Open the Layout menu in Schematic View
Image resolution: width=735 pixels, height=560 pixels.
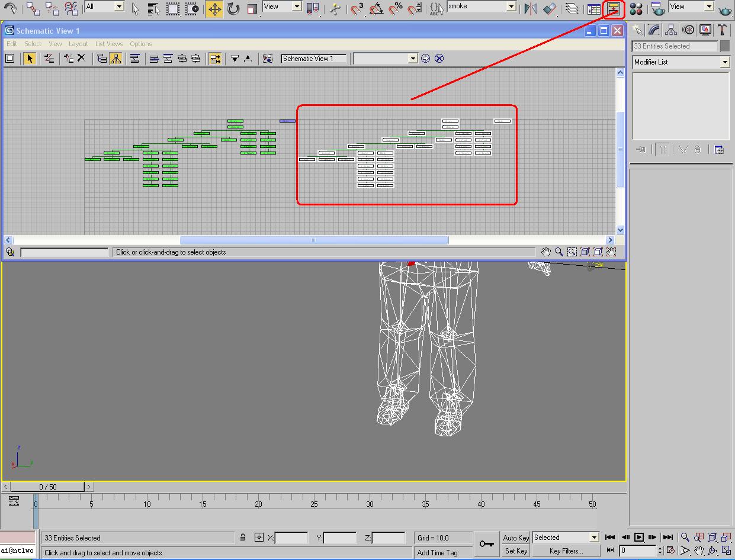click(78, 44)
